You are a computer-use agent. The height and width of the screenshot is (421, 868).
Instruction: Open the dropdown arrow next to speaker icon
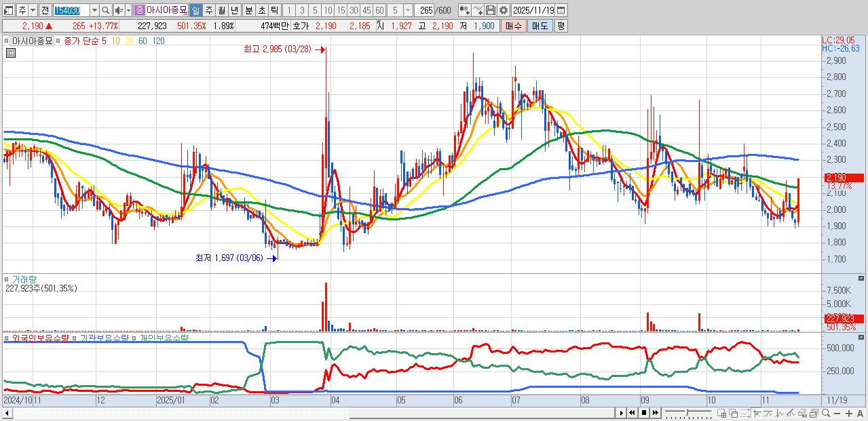click(x=128, y=11)
